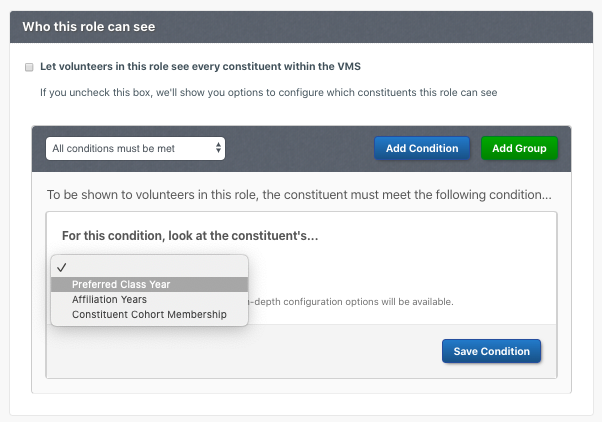
Task: Click the "To be shown to volunteers" description
Action: pos(299,195)
